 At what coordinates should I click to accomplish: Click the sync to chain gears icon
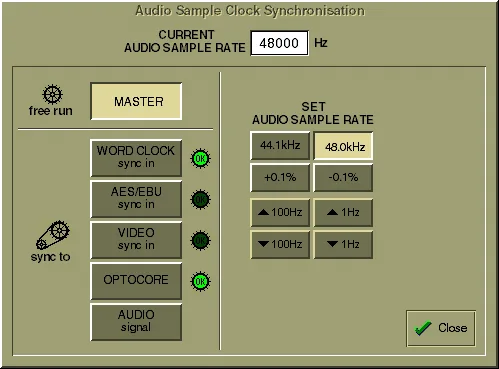(53, 235)
